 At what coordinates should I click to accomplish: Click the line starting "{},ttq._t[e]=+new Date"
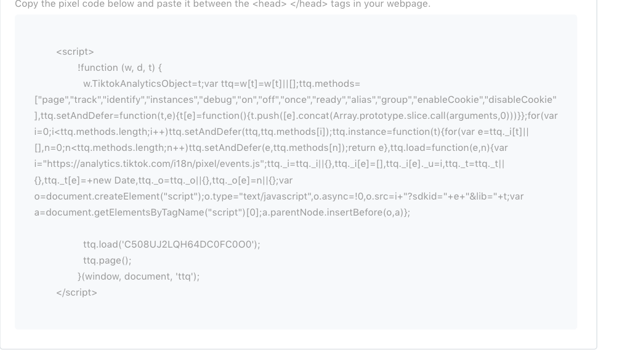163,180
